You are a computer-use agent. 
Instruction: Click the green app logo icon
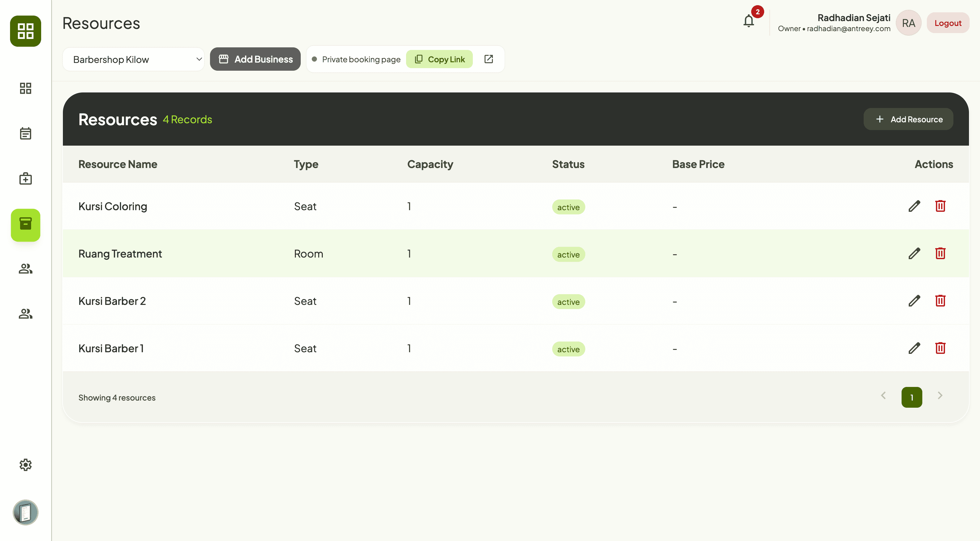(26, 31)
